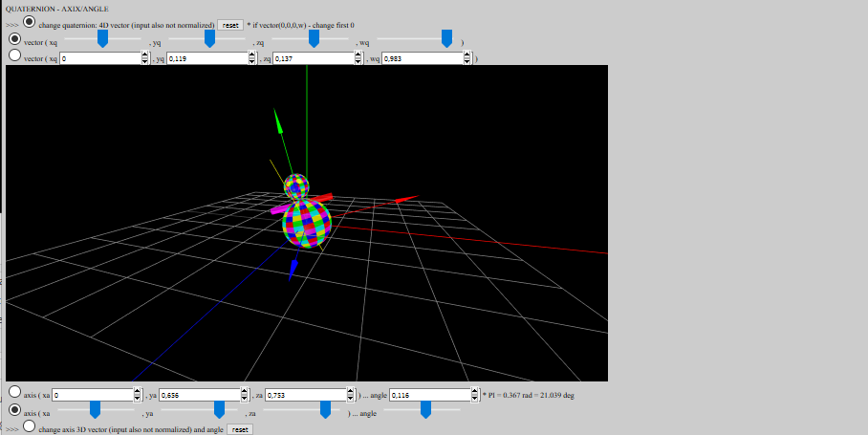Click the angle field stepper arrows

coord(475,395)
